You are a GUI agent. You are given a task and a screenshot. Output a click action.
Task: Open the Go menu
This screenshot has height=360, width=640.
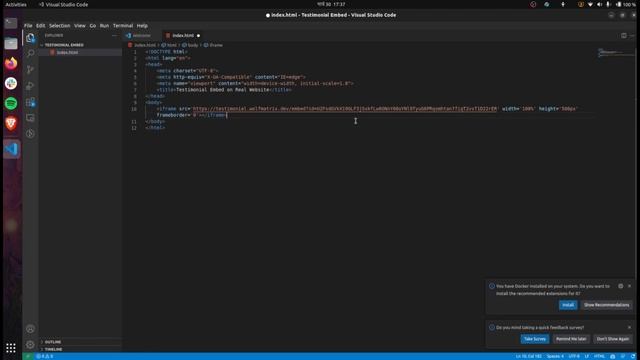[x=93, y=26]
